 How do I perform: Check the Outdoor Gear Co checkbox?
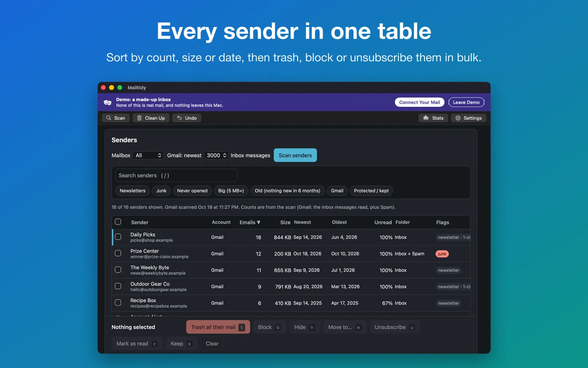coord(118,286)
